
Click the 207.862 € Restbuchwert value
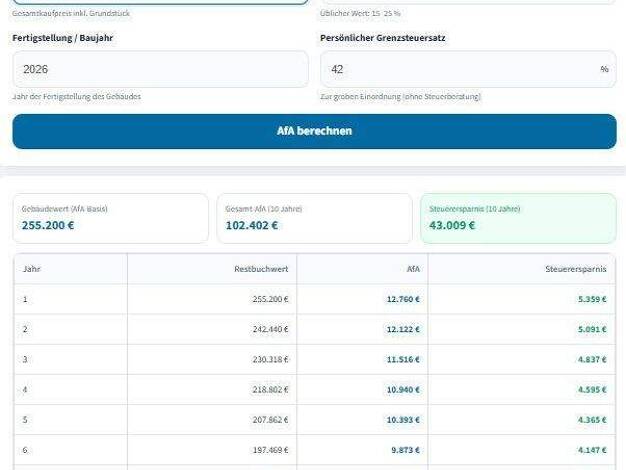coord(270,419)
